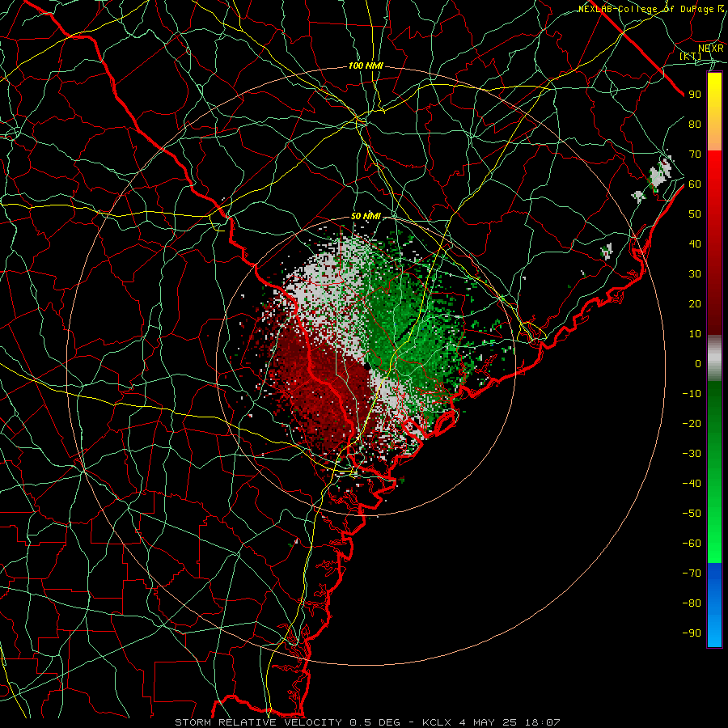Select the positive 50 knot scale label

[x=695, y=214]
